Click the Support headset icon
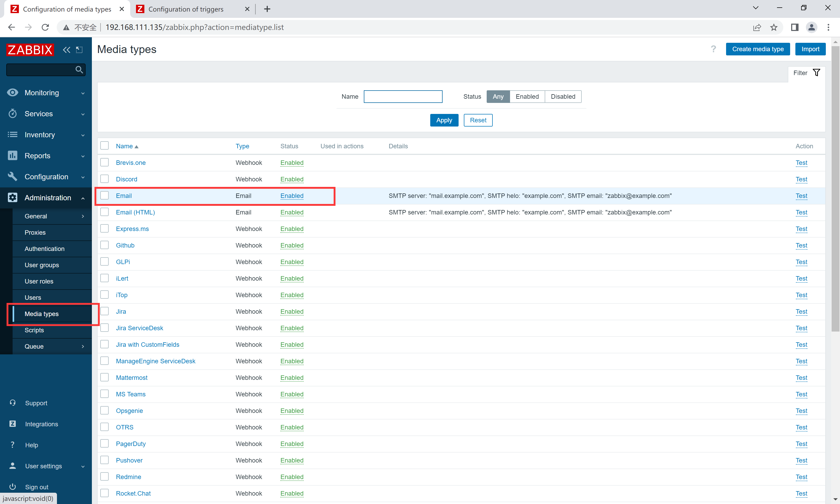Image resolution: width=840 pixels, height=504 pixels. (x=13, y=403)
